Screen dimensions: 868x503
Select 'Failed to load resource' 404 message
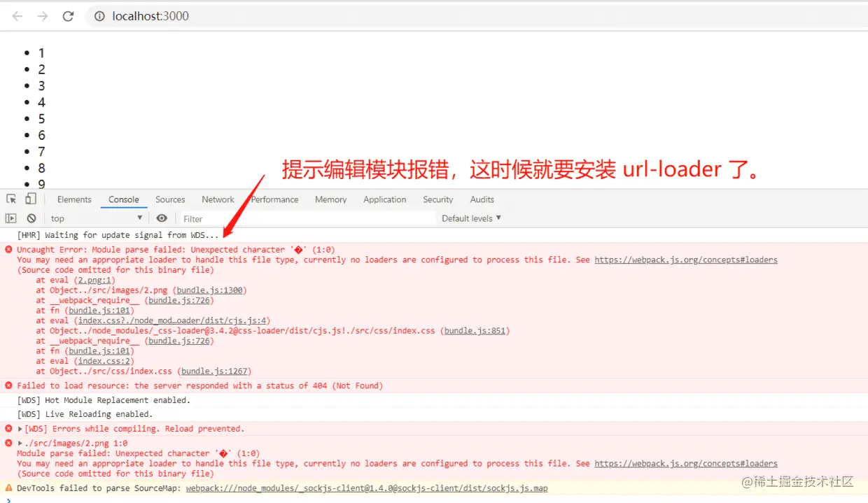pyautogui.click(x=200, y=385)
